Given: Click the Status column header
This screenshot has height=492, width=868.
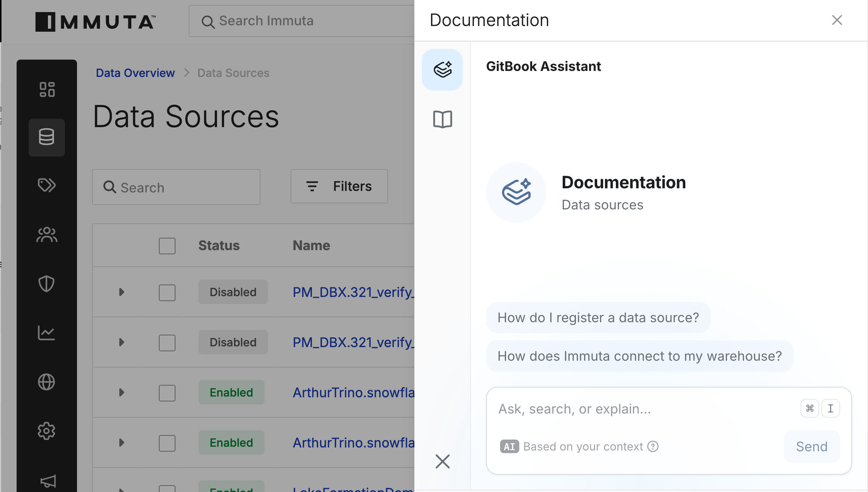Looking at the screenshot, I should click(x=219, y=246).
